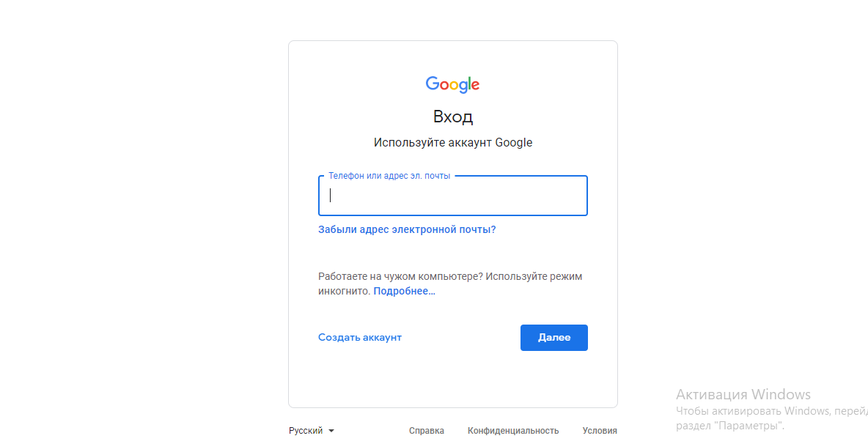Follow the "Подробнее…" link
The height and width of the screenshot is (444, 868).
[x=404, y=291]
